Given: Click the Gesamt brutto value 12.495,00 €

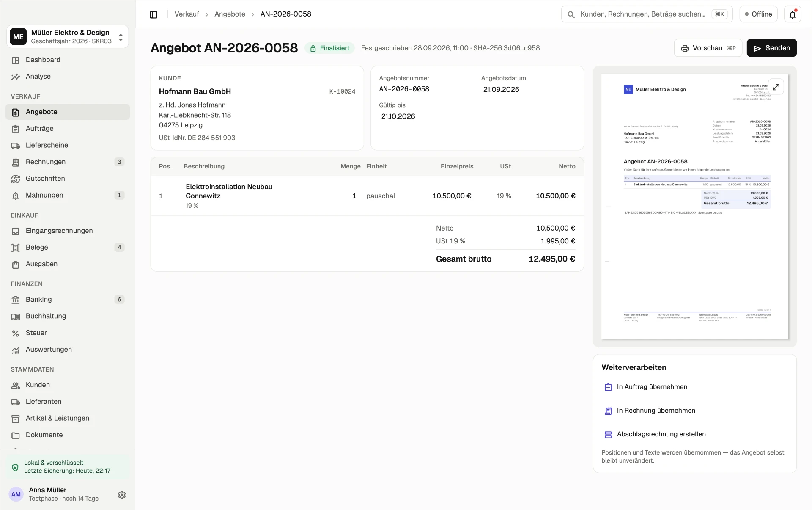Looking at the screenshot, I should (x=552, y=259).
